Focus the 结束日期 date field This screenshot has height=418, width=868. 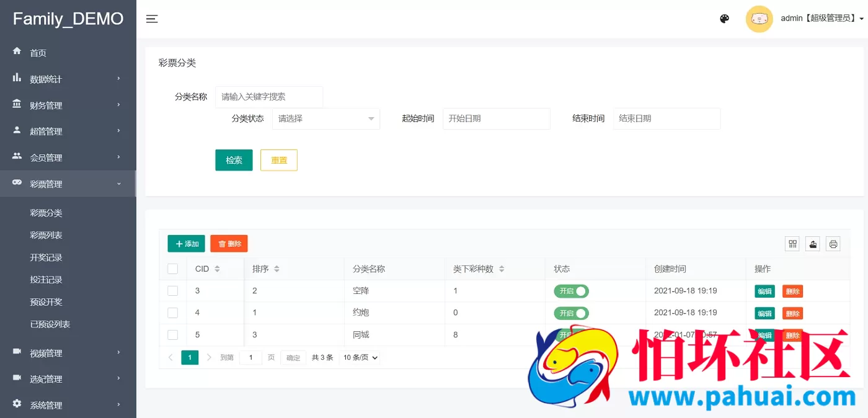[667, 118]
